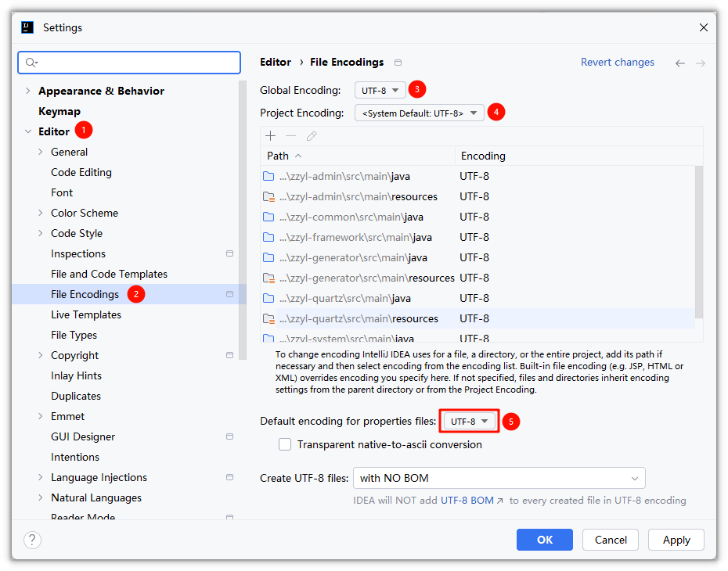
Task: Click the remove path minus icon
Action: pyautogui.click(x=290, y=136)
